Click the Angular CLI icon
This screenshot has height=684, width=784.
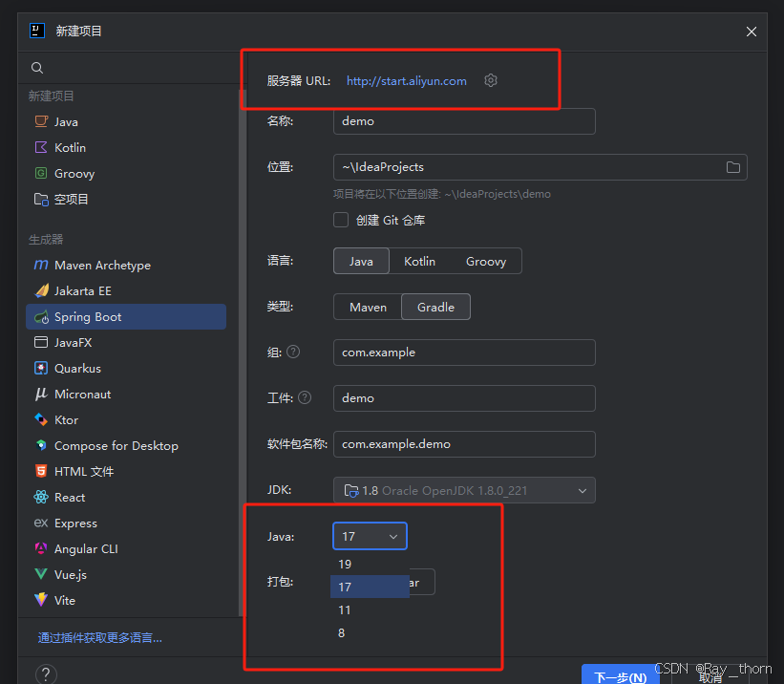tap(41, 548)
